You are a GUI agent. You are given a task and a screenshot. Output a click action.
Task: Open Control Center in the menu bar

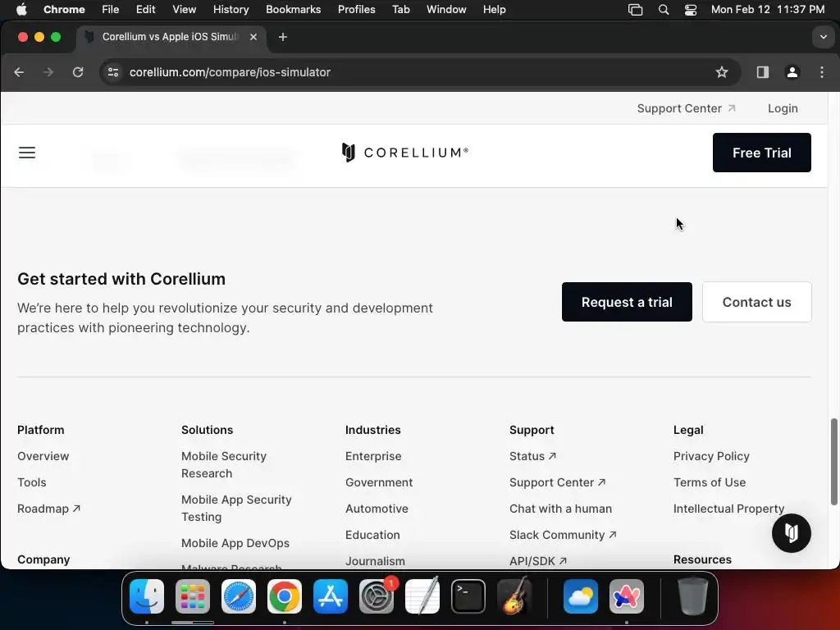(x=691, y=10)
